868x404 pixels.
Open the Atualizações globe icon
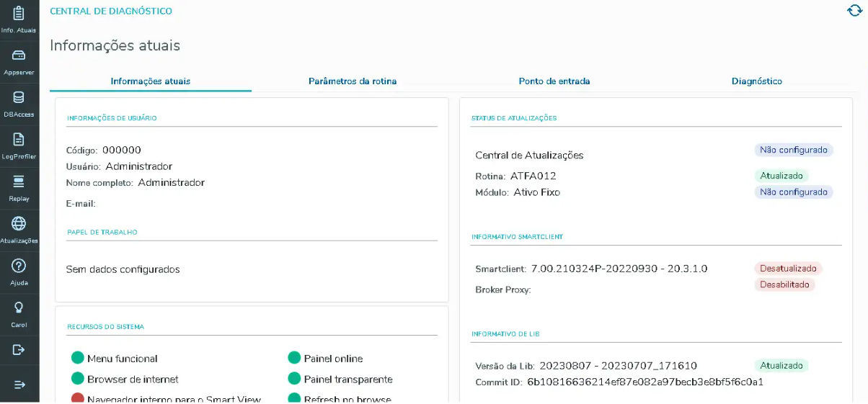[x=19, y=224]
